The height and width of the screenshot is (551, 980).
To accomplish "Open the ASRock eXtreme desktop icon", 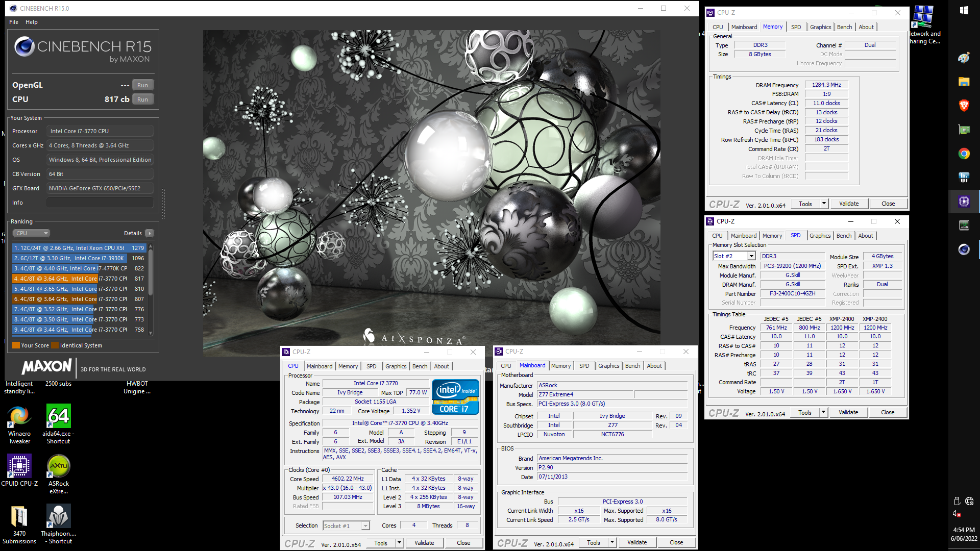I will tap(58, 474).
